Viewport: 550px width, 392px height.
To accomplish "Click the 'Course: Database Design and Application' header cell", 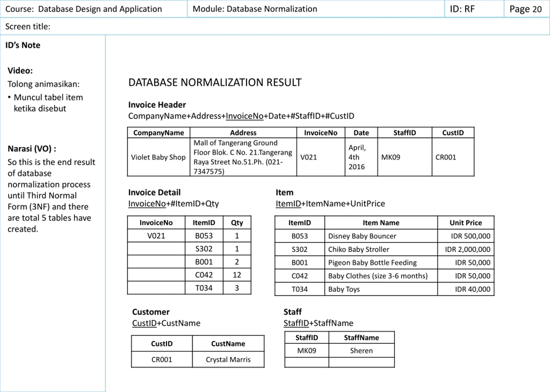I will (x=94, y=9).
